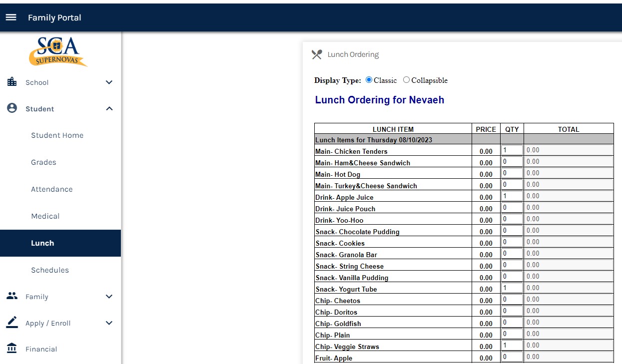Click the 'Drink- Yoo-Hoo' item text
The image size is (622, 364).
339,220
